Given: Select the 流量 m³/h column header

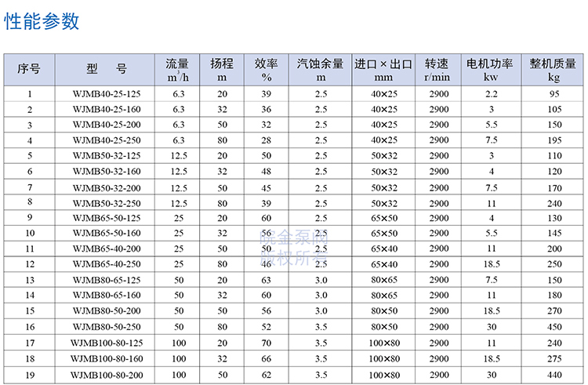Looking at the screenshot, I should pyautogui.click(x=178, y=70).
